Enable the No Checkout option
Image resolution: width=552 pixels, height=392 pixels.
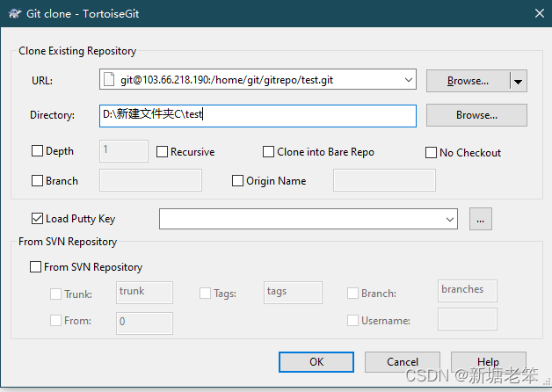pyautogui.click(x=431, y=152)
